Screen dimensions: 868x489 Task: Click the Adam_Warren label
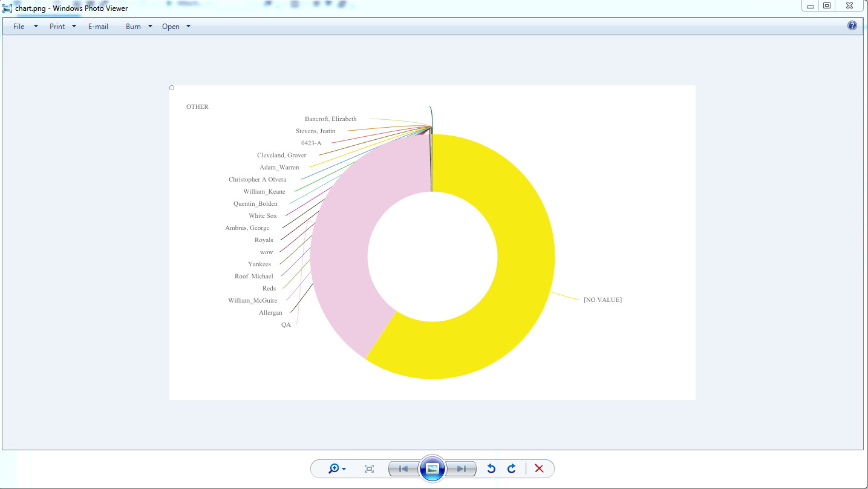(279, 167)
